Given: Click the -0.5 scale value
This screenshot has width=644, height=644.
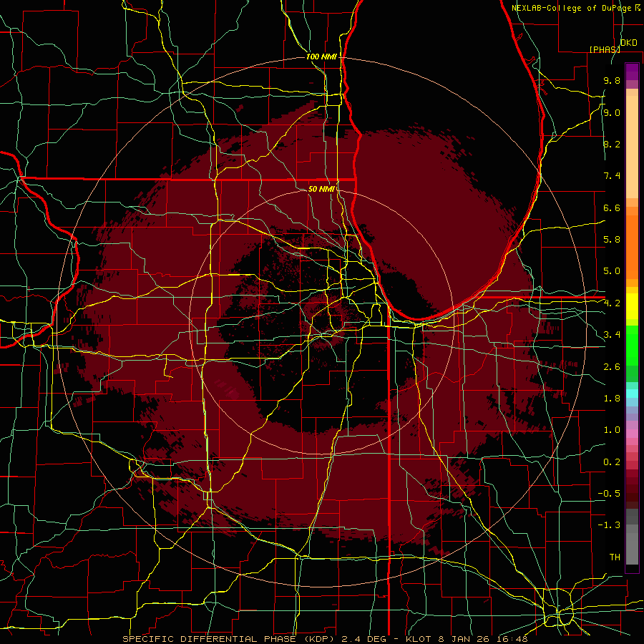Looking at the screenshot, I should pos(609,494).
